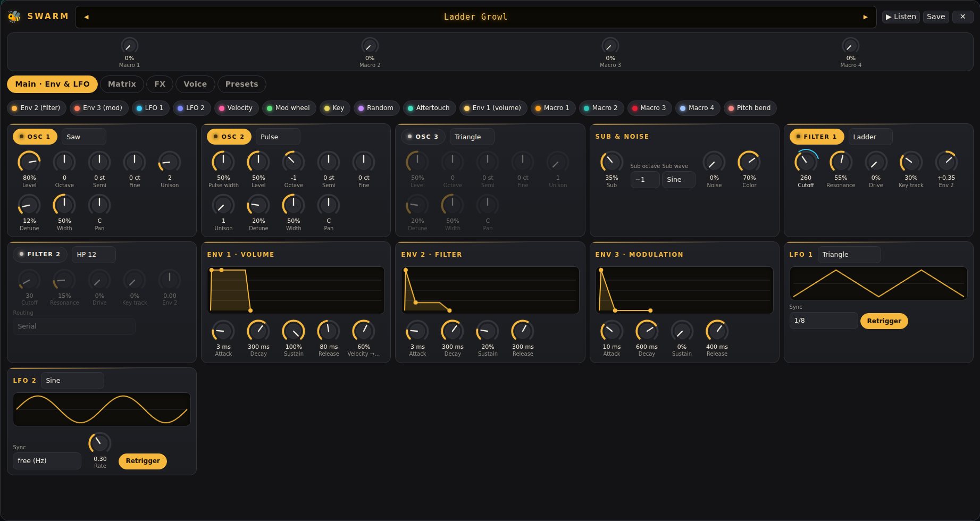The image size is (980, 521).
Task: Click the LFO 2 Rate knob
Action: point(100,443)
